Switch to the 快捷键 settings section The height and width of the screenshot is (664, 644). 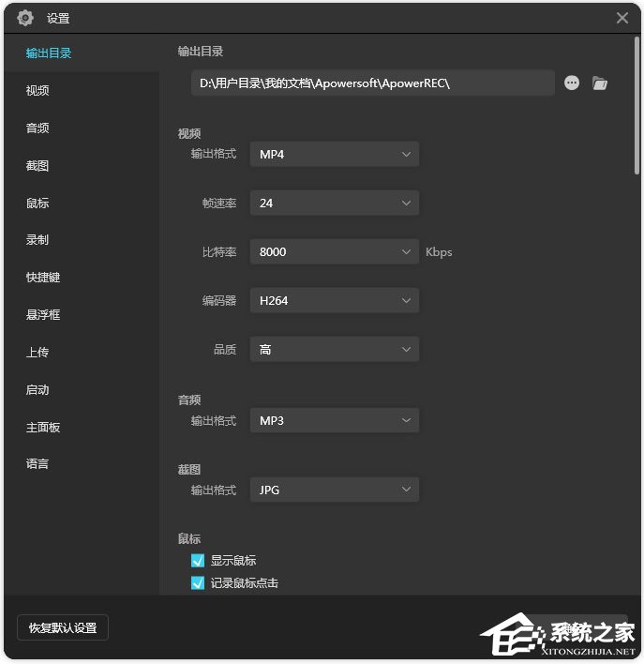click(43, 278)
